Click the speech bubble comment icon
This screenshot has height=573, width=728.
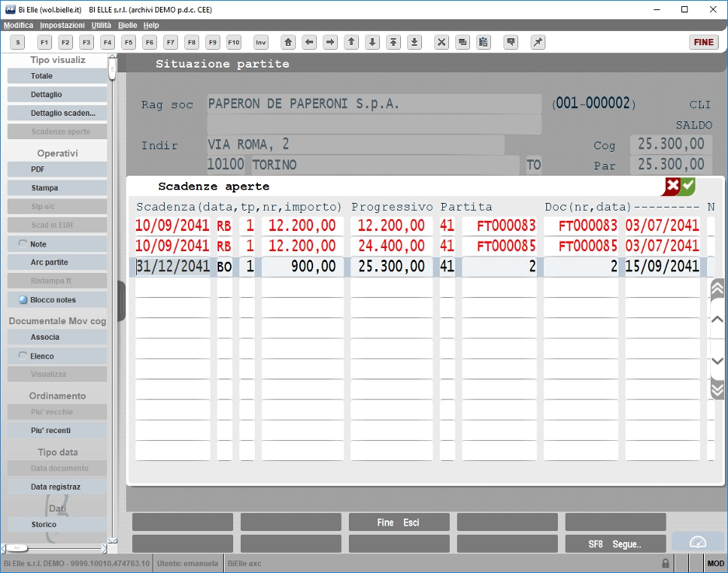(x=510, y=42)
